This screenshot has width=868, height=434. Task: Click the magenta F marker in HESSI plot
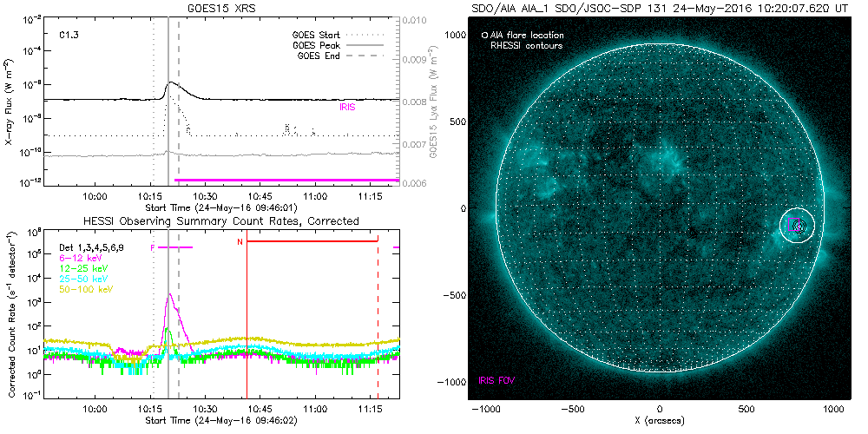point(153,247)
